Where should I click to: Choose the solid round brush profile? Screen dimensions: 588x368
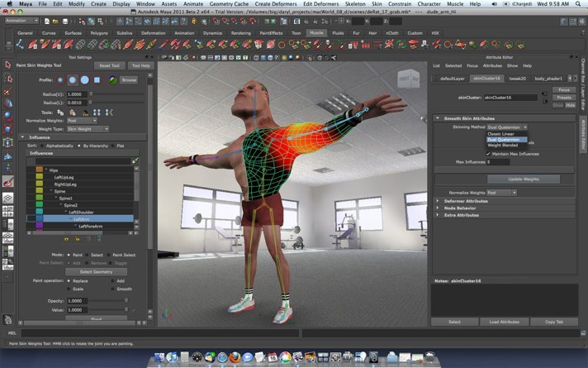84,80
